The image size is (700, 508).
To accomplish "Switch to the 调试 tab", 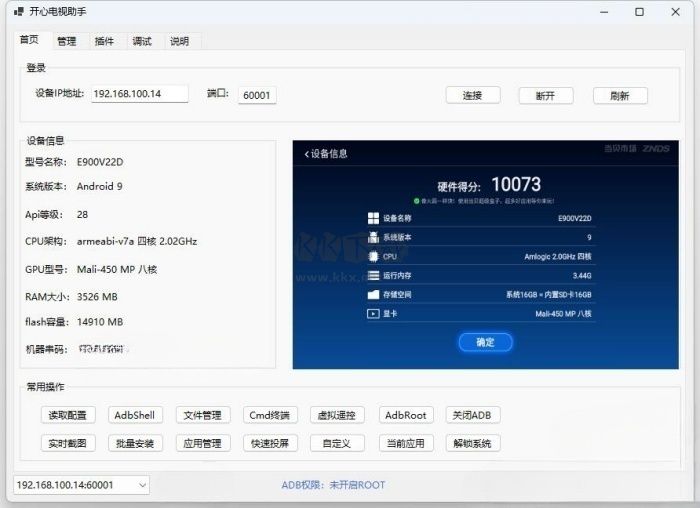I will pyautogui.click(x=142, y=42).
